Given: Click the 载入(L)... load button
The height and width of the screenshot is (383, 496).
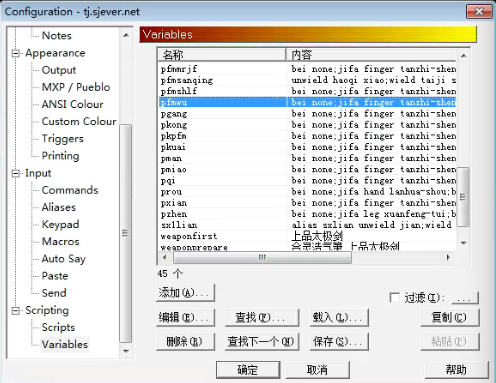Looking at the screenshot, I should (x=339, y=317).
